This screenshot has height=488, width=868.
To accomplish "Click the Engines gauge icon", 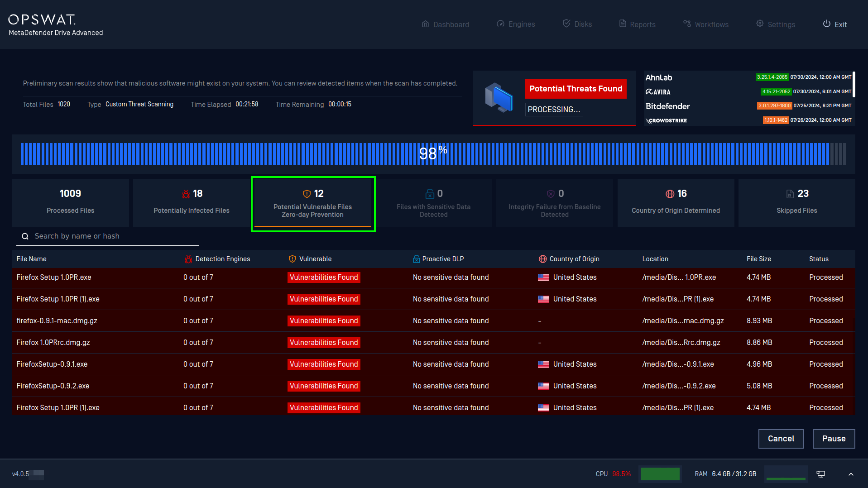I will (500, 24).
